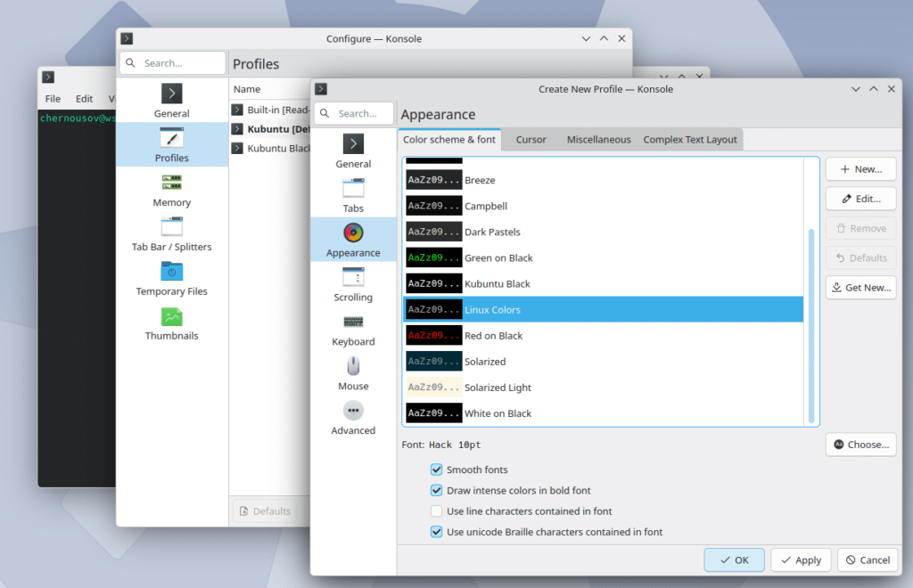Open General section in Create New Profile dialog

(x=353, y=151)
